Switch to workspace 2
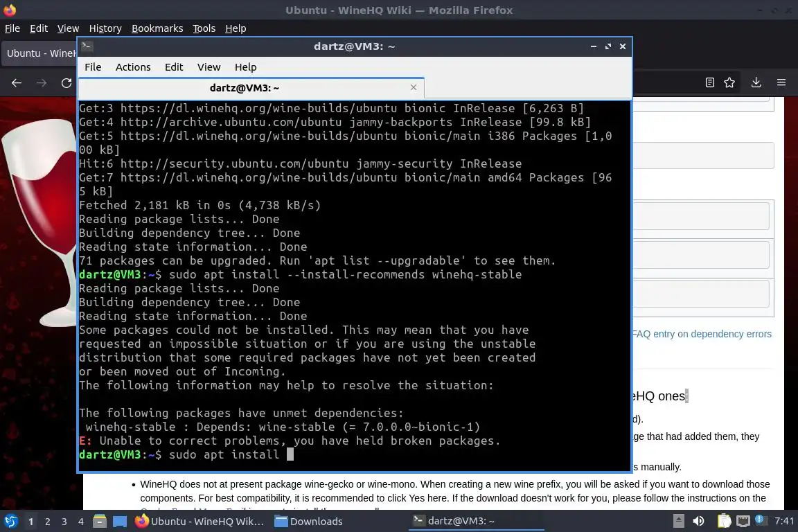This screenshot has width=798, height=532. (48, 522)
